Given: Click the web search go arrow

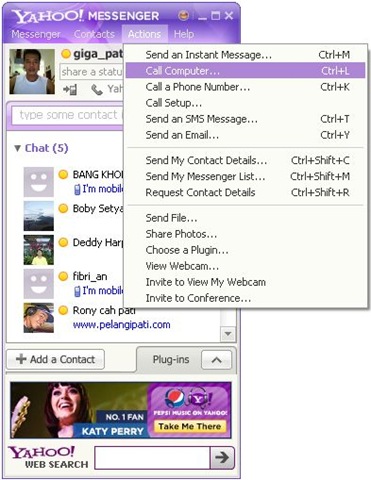Looking at the screenshot, I should tap(222, 457).
